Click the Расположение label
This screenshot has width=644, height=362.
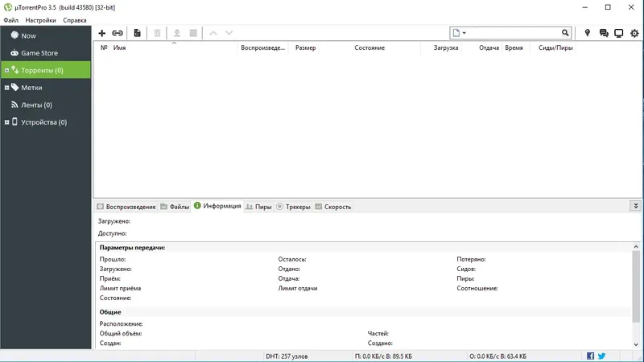pyautogui.click(x=122, y=324)
